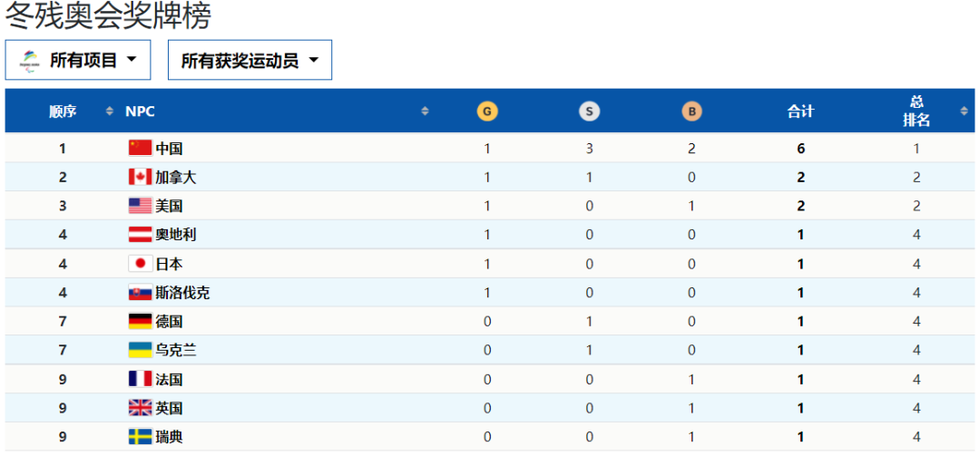Click the Japan flag icon
This screenshot has width=980, height=456.
(140, 264)
